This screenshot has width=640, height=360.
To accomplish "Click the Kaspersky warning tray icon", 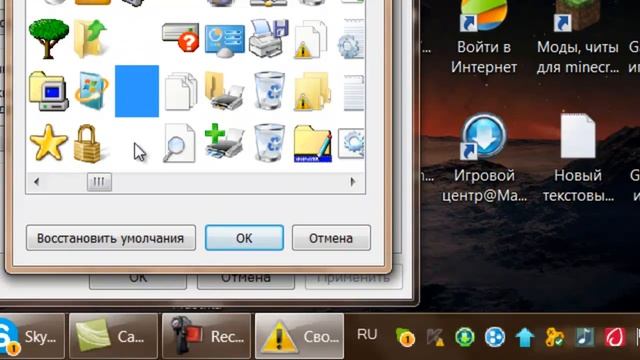I will [435, 338].
